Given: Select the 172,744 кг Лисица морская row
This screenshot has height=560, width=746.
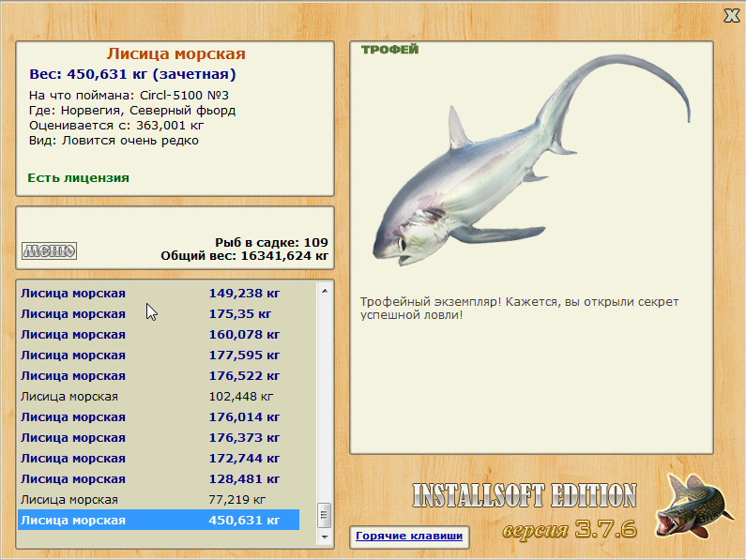Looking at the screenshot, I should pyautogui.click(x=159, y=459).
